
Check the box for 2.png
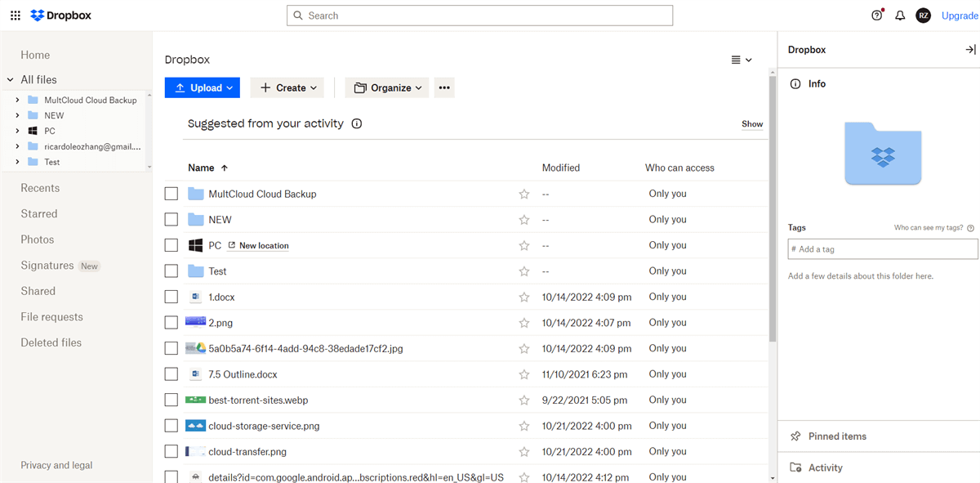(x=171, y=323)
